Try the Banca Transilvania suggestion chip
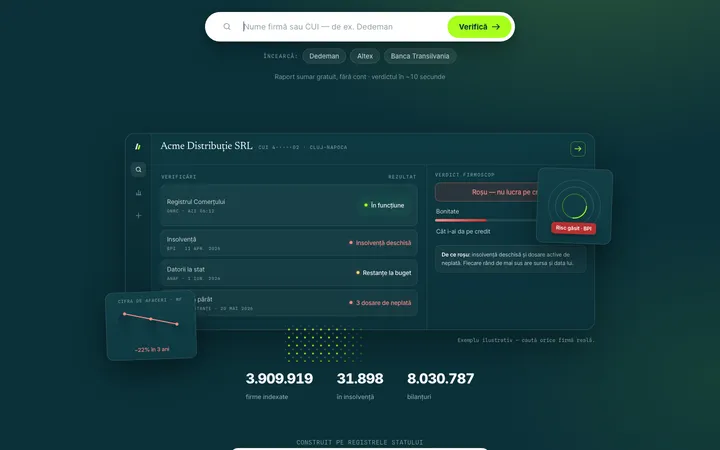 tap(420, 56)
